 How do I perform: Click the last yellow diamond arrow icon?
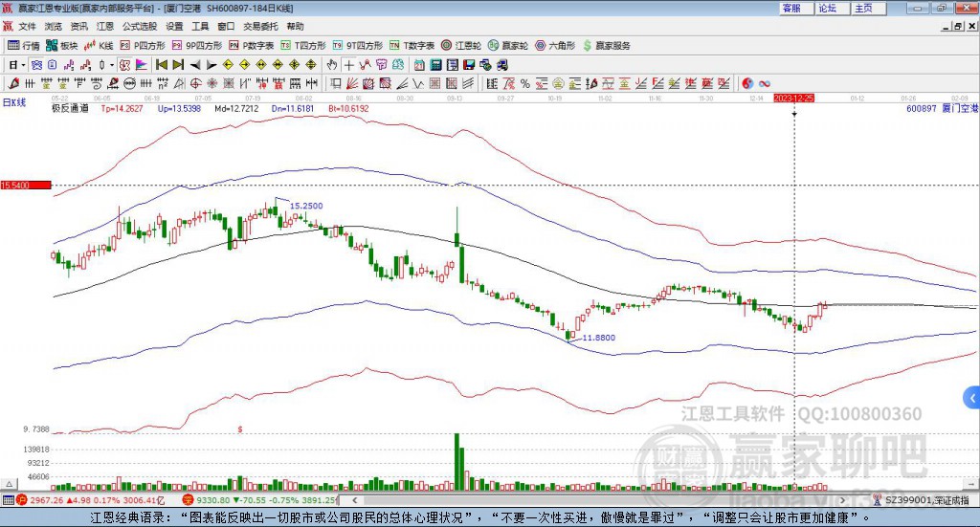click(x=311, y=65)
